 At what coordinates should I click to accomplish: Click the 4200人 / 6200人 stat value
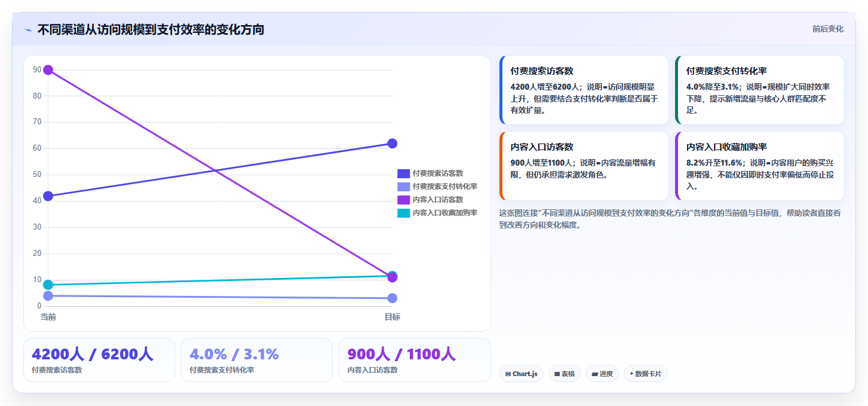93,355
